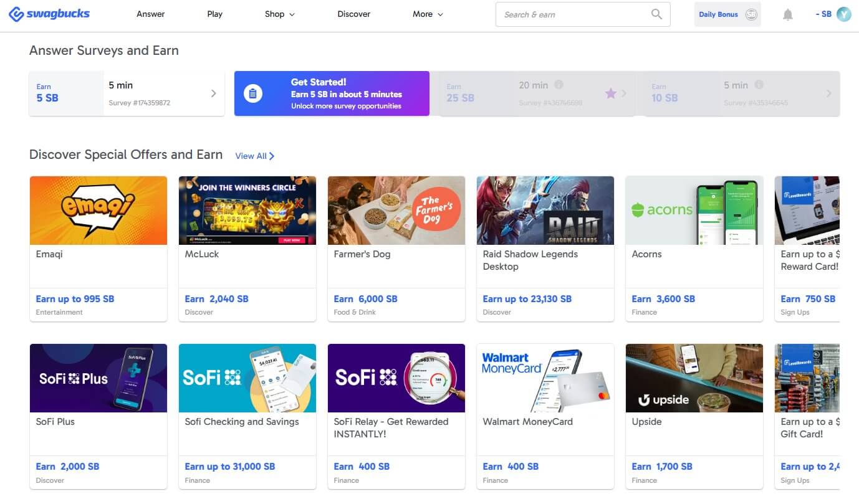Click the Daily Bonus coin icon
Image resolution: width=859 pixels, height=504 pixels.
point(751,14)
